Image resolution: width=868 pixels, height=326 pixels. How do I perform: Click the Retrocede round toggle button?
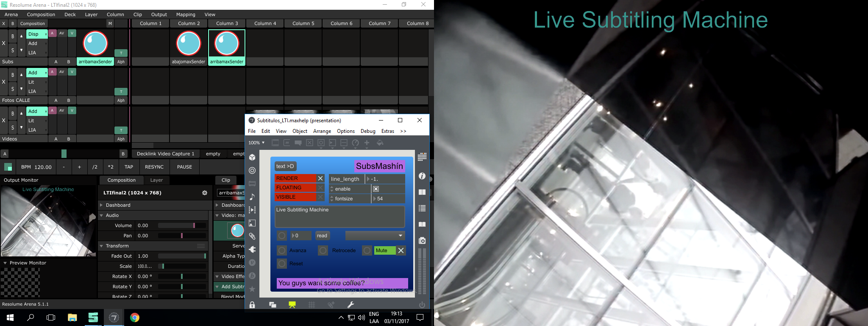[x=323, y=250]
